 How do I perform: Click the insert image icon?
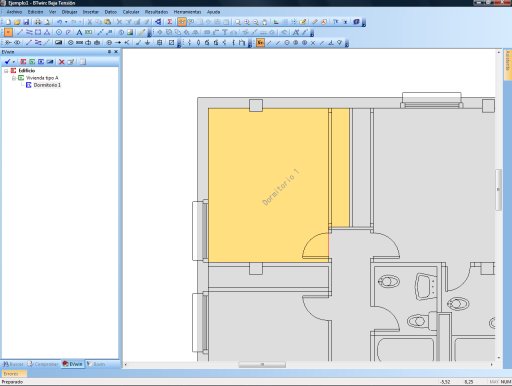(x=130, y=32)
